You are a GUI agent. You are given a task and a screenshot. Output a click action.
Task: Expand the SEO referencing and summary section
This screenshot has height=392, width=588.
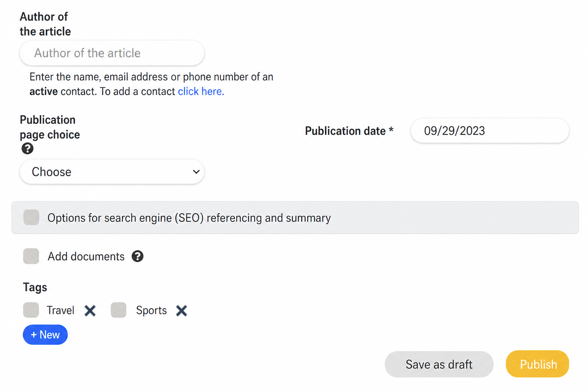point(295,217)
